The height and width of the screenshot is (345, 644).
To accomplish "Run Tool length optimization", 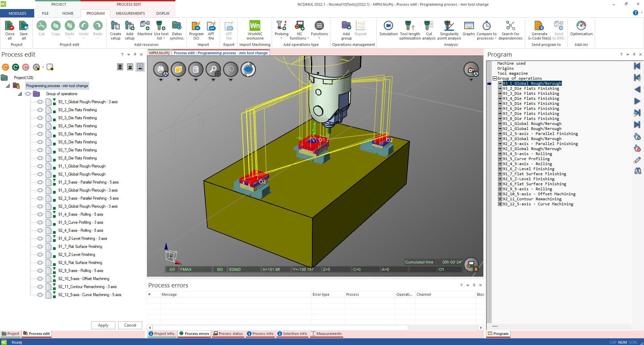I will (x=410, y=30).
